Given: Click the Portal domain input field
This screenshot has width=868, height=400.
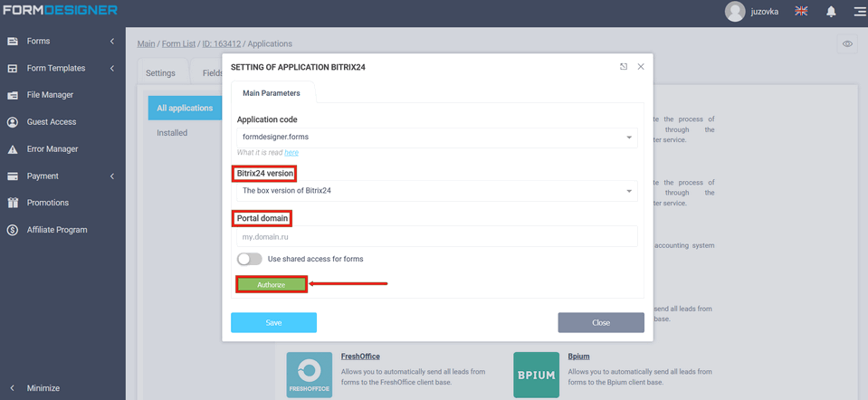Looking at the screenshot, I should click(437, 236).
